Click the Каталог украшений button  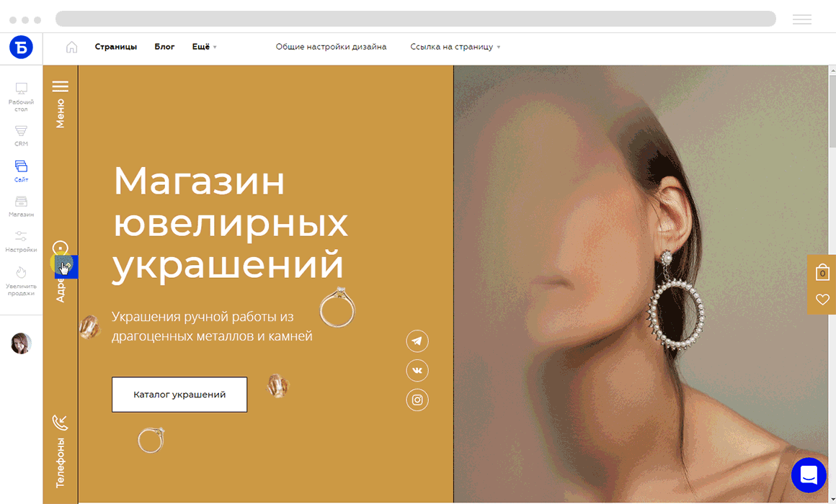click(179, 395)
